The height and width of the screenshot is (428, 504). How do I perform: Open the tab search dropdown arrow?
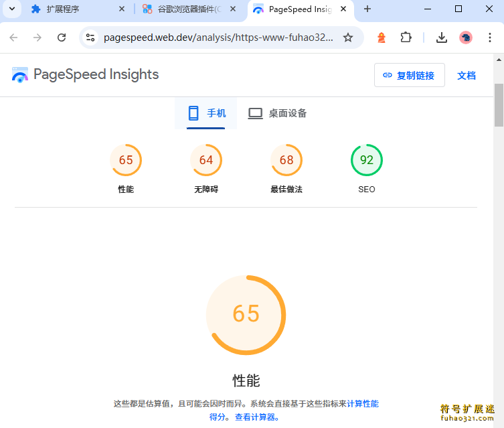[x=12, y=9]
